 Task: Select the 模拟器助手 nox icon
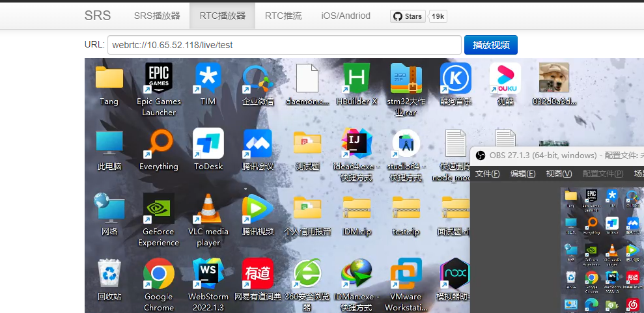[455, 273]
